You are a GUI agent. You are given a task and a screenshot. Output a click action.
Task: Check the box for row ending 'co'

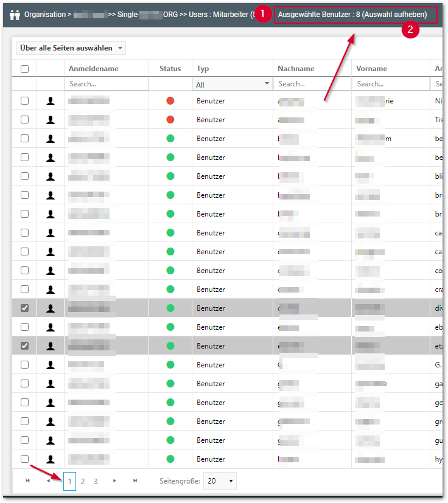(x=24, y=271)
